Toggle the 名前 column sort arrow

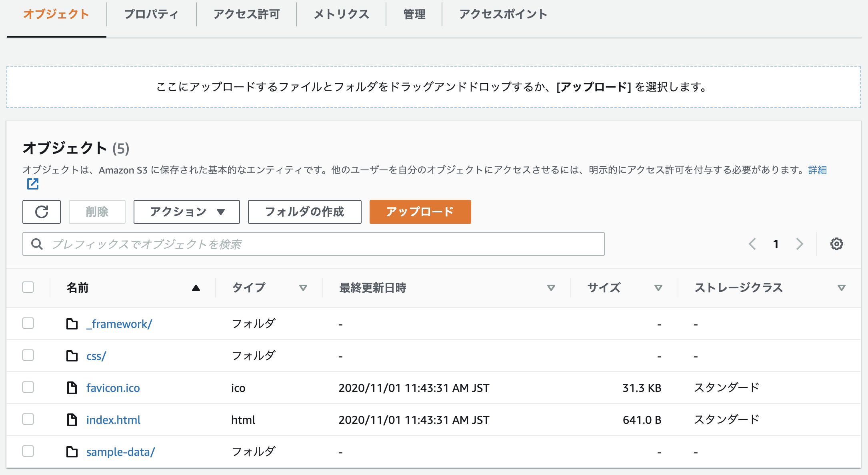click(196, 287)
